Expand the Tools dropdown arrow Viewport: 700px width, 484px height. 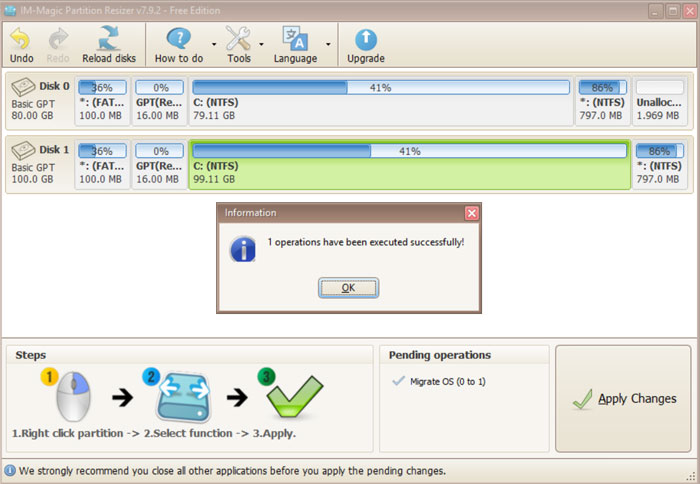click(261, 44)
